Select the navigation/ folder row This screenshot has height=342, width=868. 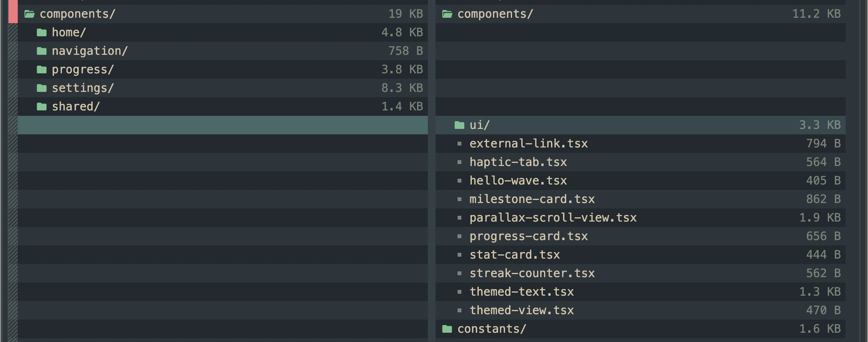click(223, 51)
